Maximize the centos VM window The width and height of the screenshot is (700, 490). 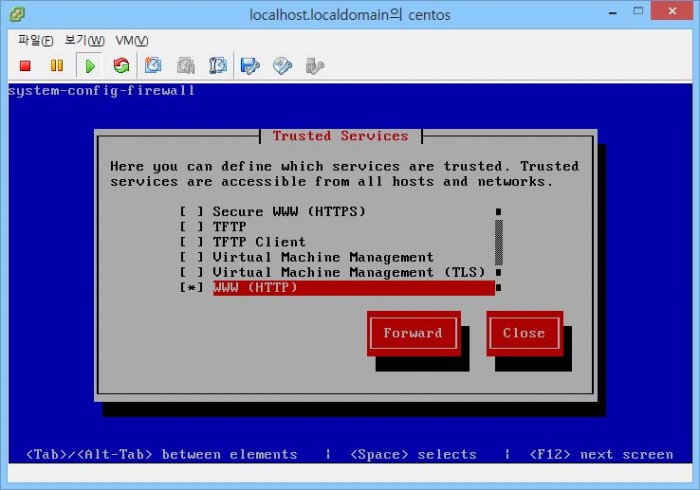(638, 12)
